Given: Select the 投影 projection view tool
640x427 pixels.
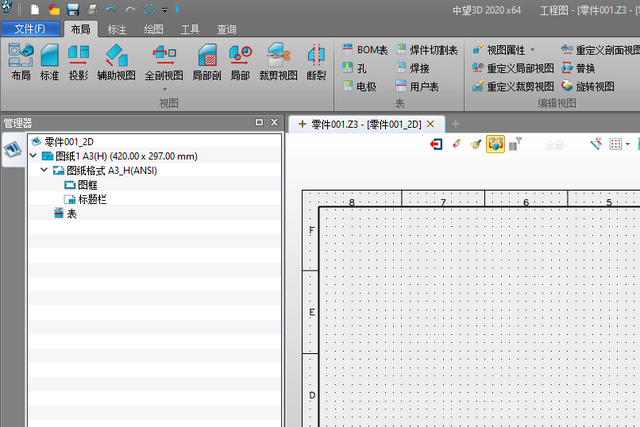Looking at the screenshot, I should click(x=78, y=61).
